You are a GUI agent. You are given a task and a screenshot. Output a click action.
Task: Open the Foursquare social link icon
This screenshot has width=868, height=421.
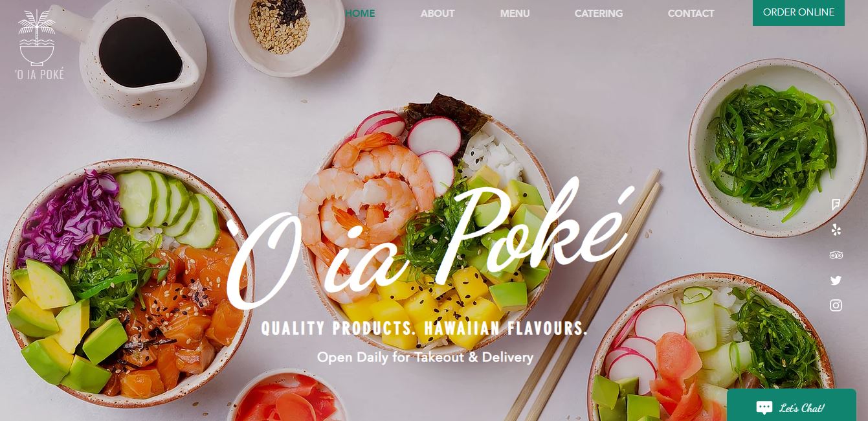(836, 205)
